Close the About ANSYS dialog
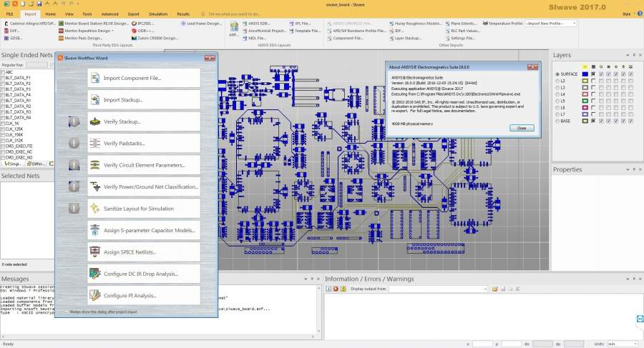The image size is (644, 348). click(x=522, y=128)
